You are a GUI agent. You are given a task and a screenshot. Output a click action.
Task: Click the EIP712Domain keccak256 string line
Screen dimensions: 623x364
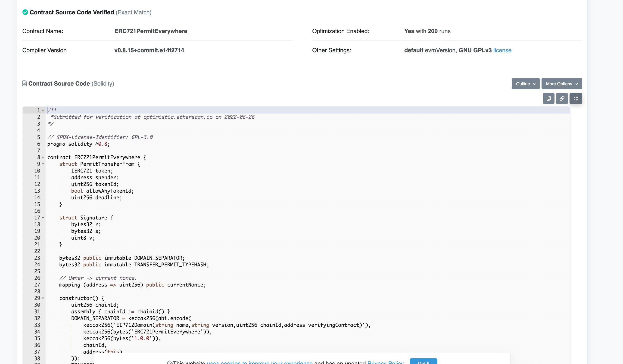point(227,325)
